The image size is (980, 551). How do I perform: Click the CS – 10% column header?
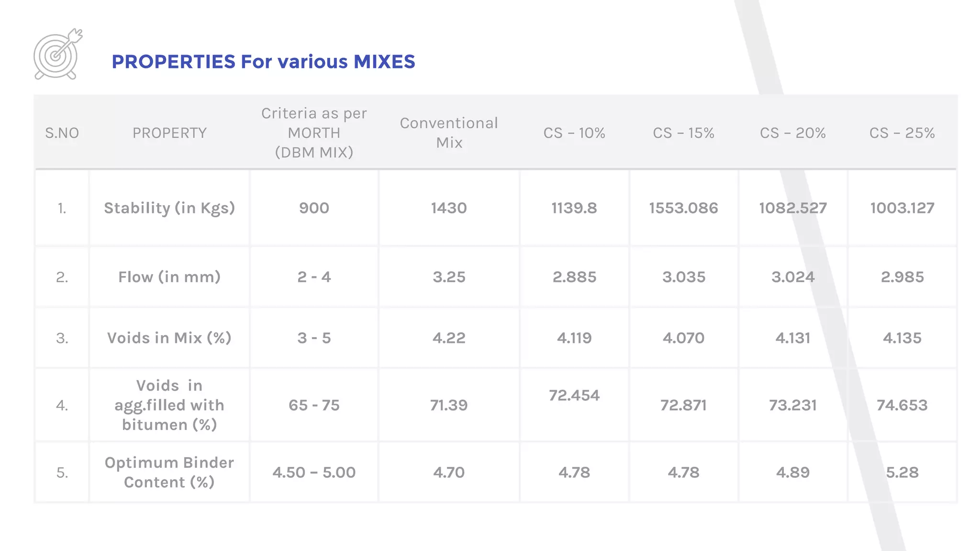point(574,133)
